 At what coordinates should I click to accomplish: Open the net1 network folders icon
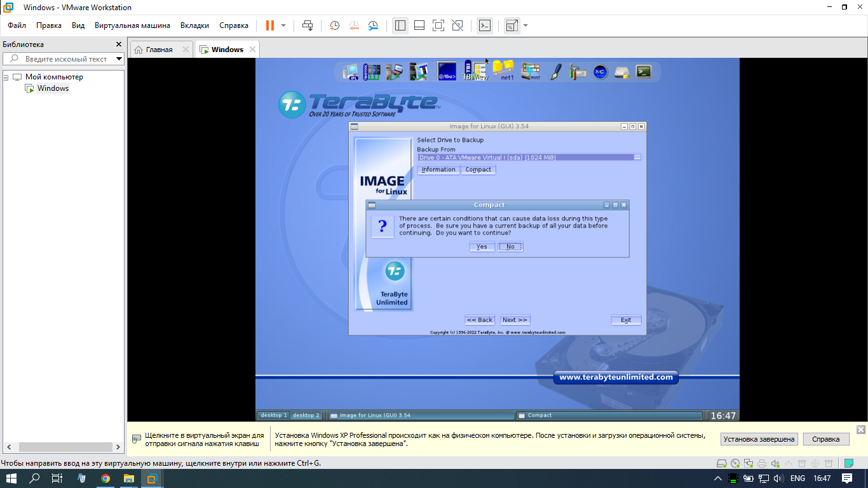pyautogui.click(x=503, y=70)
